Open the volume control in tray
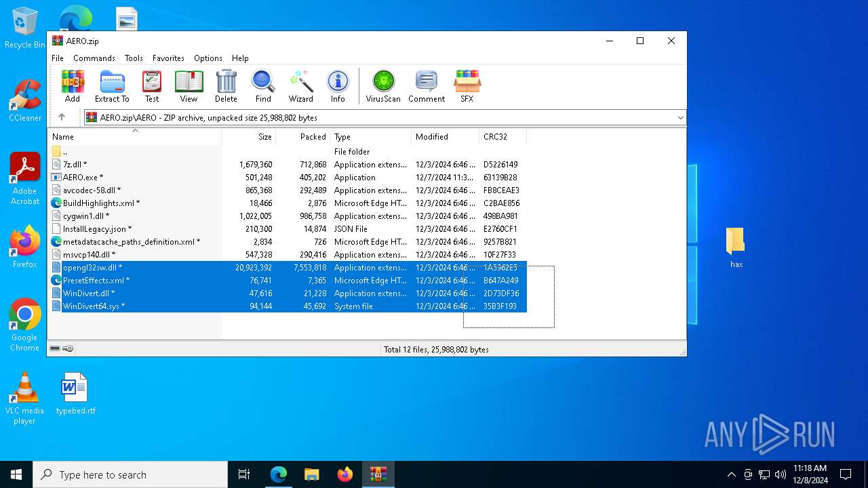 [x=781, y=474]
